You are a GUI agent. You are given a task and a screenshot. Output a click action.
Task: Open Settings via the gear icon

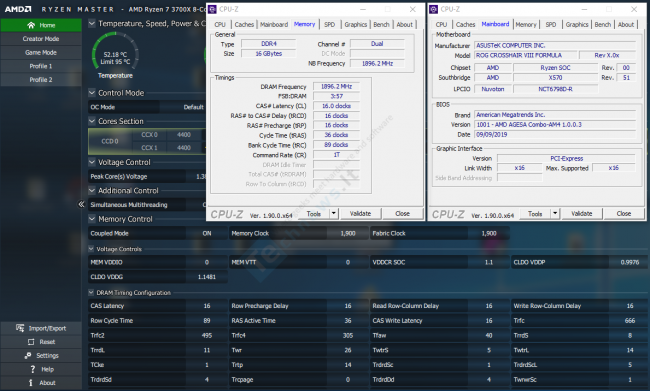click(28, 355)
